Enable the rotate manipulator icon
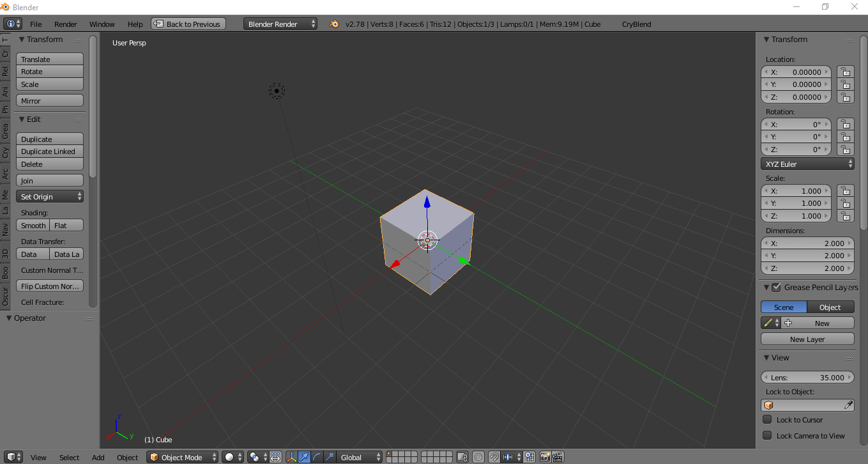868x464 pixels. [317, 456]
